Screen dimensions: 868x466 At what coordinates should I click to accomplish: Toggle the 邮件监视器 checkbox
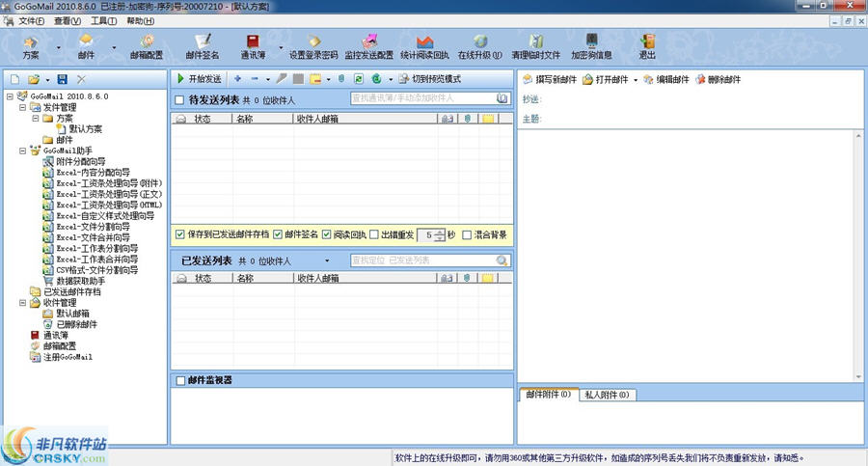180,380
